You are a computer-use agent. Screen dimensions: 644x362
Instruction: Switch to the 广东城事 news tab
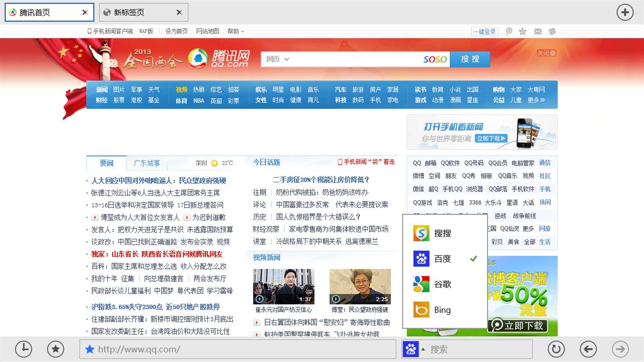click(147, 163)
